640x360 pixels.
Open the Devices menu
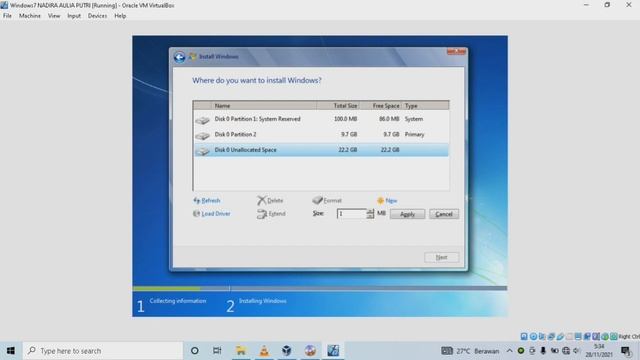coord(97,16)
